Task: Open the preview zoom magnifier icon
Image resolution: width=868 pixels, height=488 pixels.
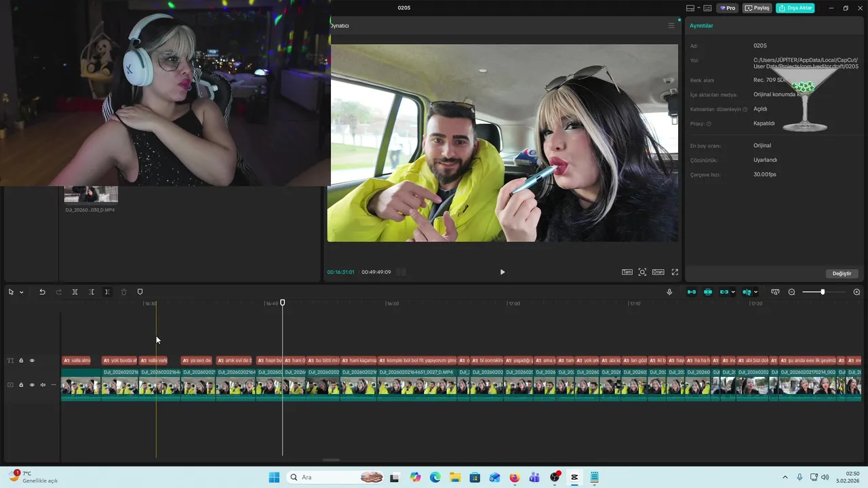Action: [642, 272]
